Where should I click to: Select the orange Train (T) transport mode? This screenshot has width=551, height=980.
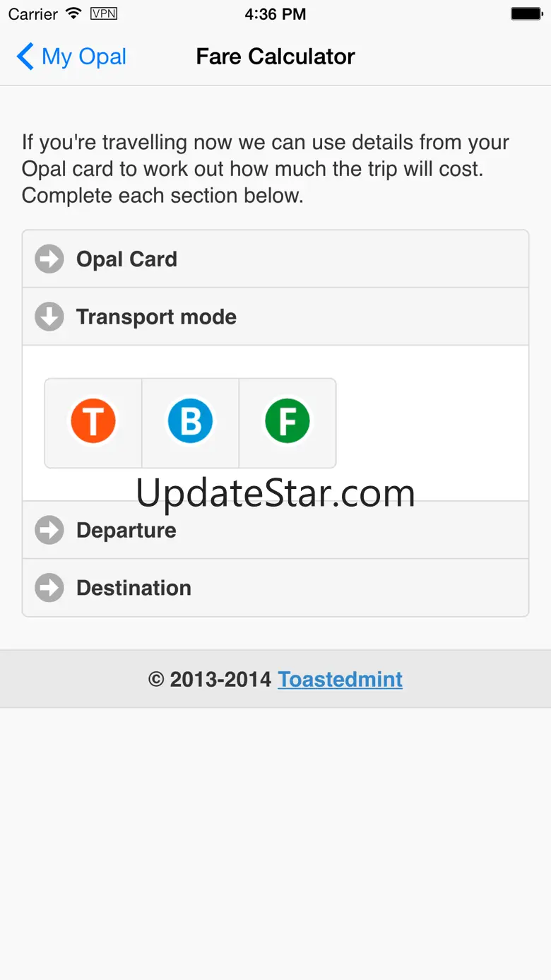[93, 422]
